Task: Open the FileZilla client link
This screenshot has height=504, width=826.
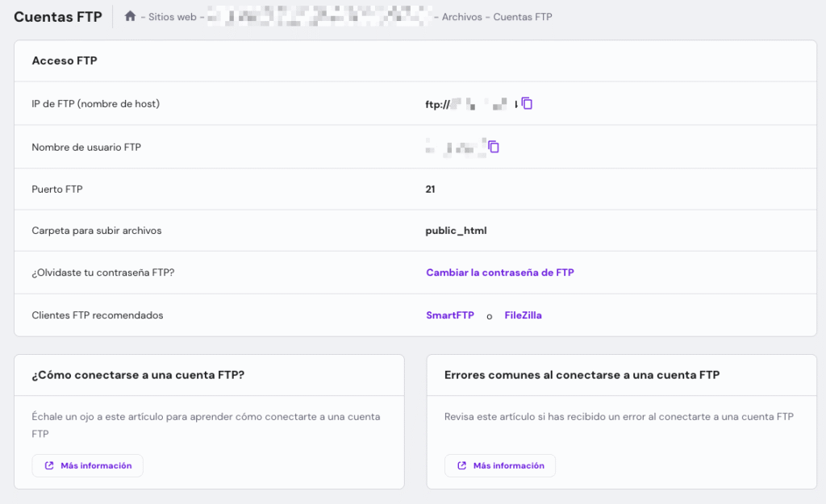Action: tap(524, 315)
